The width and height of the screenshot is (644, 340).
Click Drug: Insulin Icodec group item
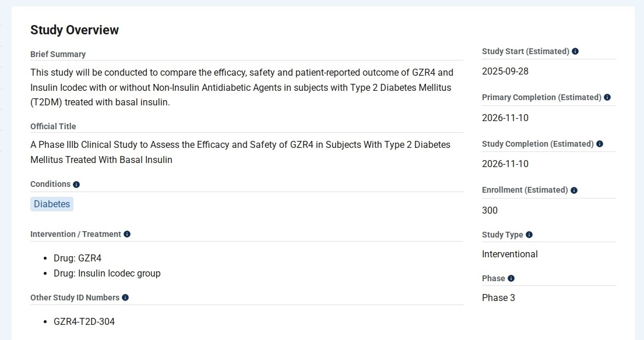tap(107, 273)
